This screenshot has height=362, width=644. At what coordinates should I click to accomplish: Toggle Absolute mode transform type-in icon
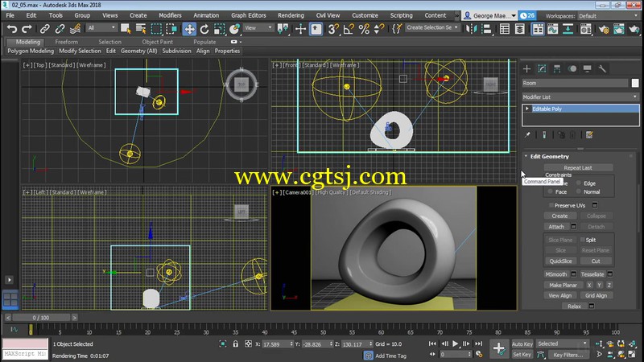point(248,344)
